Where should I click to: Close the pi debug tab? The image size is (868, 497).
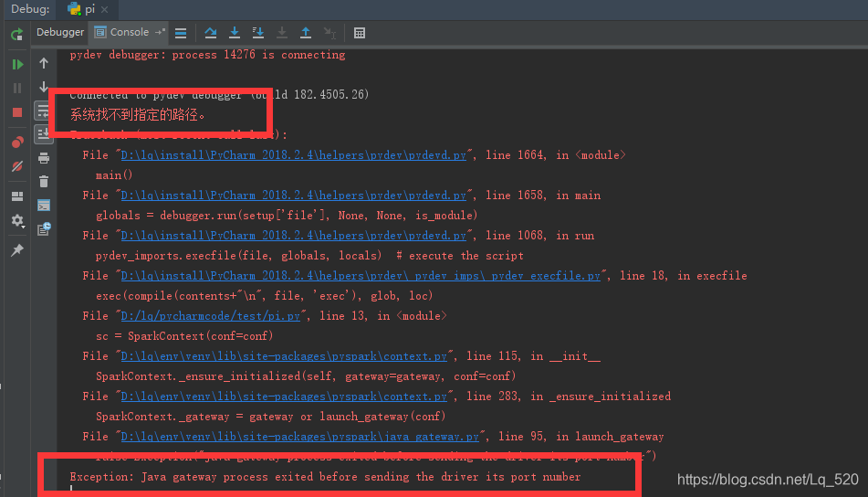pyautogui.click(x=105, y=10)
